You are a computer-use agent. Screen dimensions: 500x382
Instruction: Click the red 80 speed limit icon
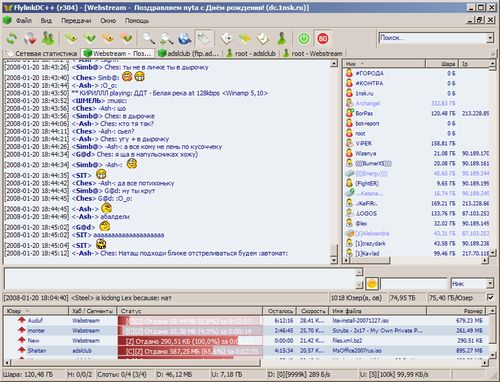[x=322, y=39]
